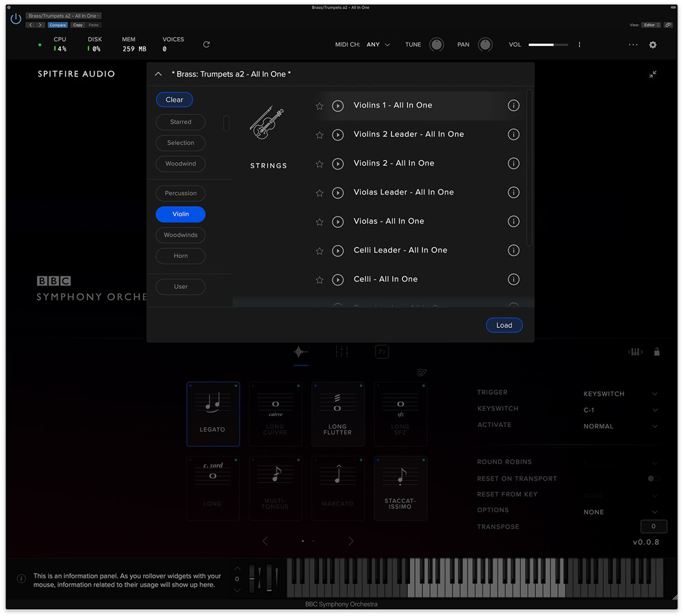Click the Load button
Screen dimensions: 683x616
click(504, 325)
